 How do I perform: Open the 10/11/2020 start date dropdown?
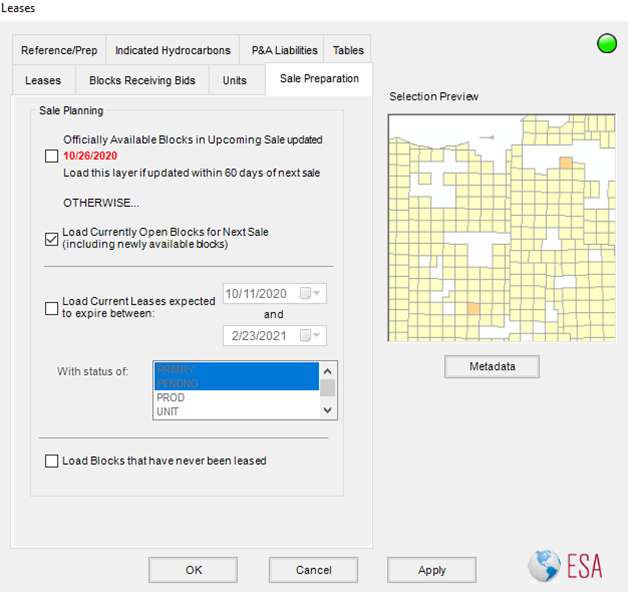coord(316,294)
